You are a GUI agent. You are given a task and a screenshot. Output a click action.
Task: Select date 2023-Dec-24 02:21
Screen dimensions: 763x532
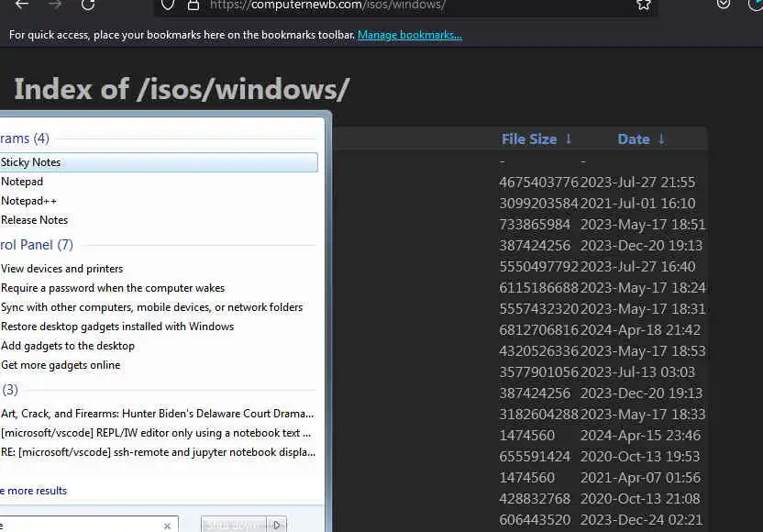click(641, 520)
